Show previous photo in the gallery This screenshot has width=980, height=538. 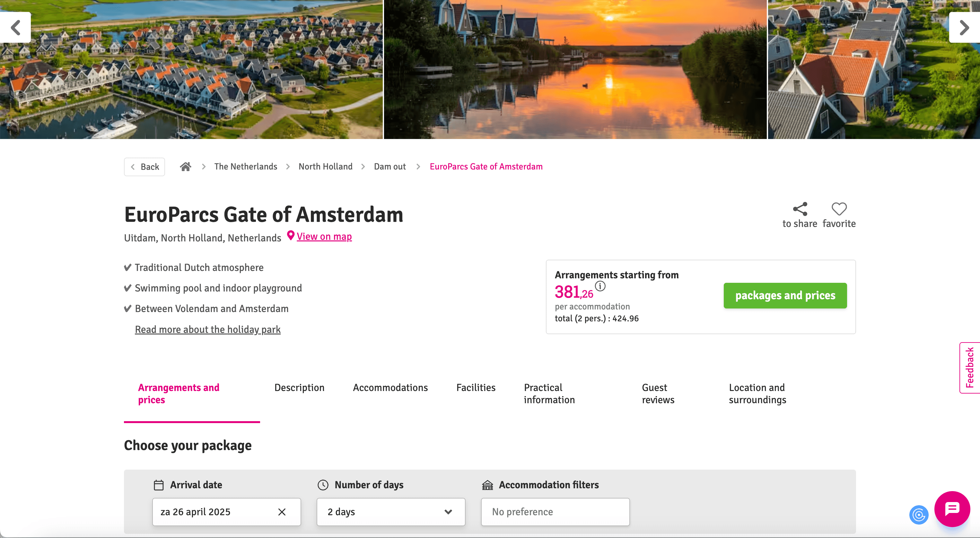tap(15, 27)
